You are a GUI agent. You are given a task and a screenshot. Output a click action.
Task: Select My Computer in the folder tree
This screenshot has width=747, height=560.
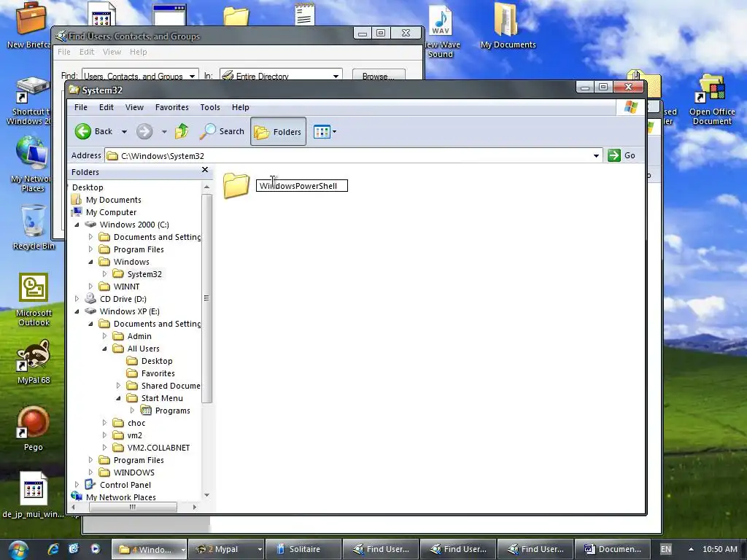pyautogui.click(x=111, y=212)
